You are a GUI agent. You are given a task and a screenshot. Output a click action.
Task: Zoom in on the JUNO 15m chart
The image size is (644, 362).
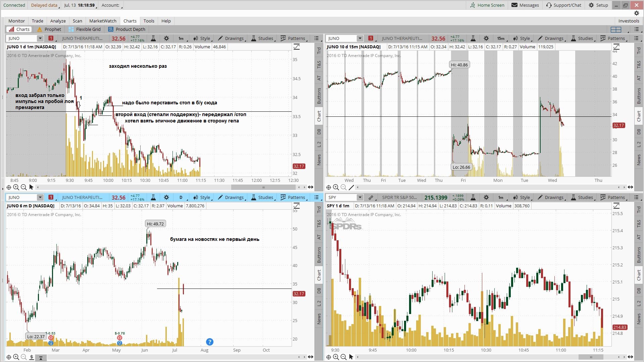(336, 187)
